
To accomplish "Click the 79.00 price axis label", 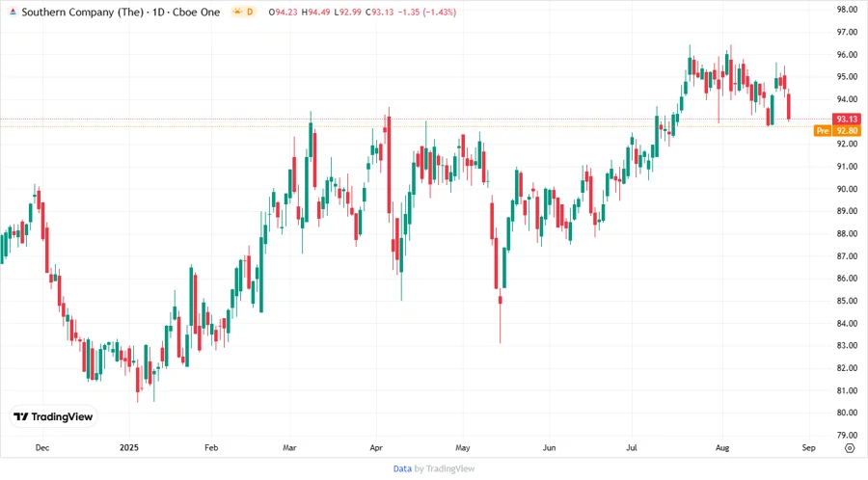I will tap(847, 435).
